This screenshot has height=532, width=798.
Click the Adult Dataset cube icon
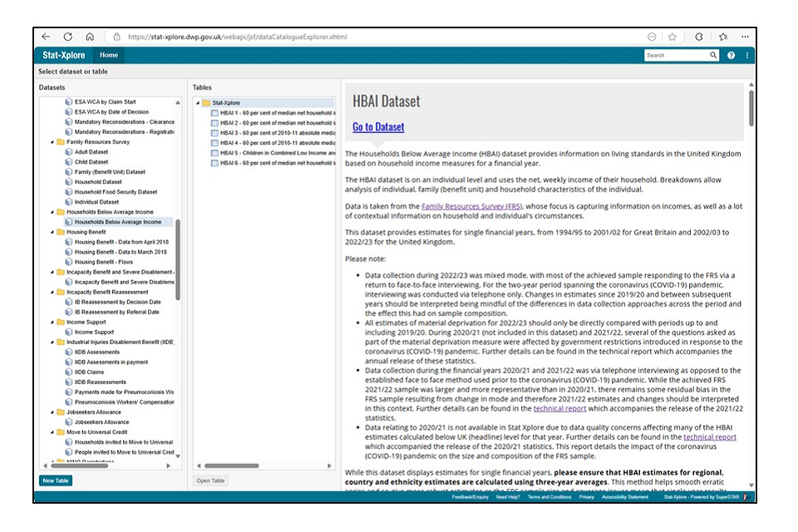(69, 152)
